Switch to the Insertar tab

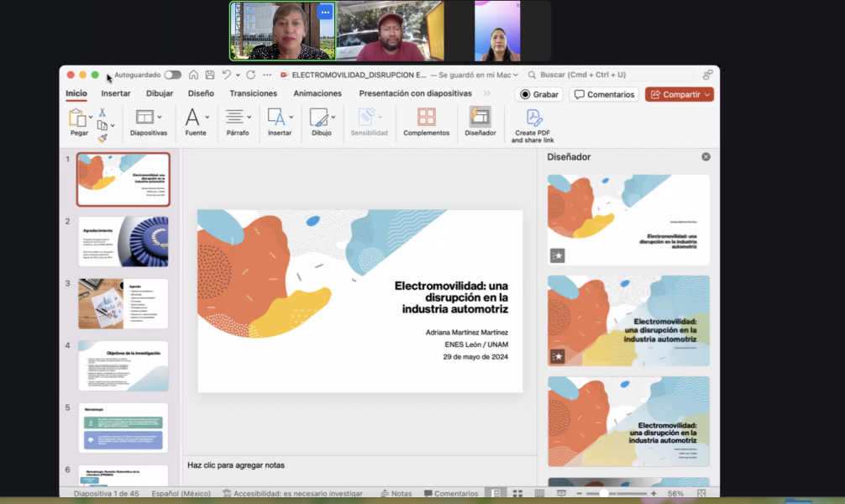[x=116, y=93]
